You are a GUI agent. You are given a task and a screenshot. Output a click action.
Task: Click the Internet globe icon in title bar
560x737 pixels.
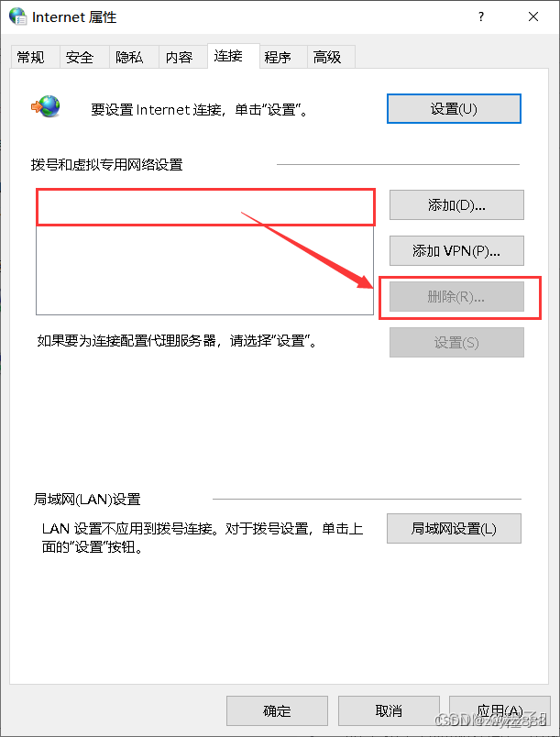(17, 16)
